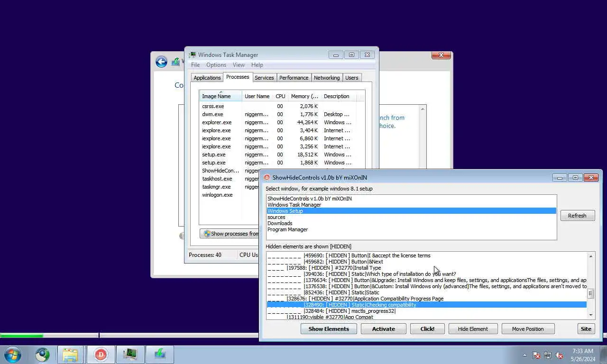Show hidden system tray icons arrow
This screenshot has height=364, width=607.
524,355
